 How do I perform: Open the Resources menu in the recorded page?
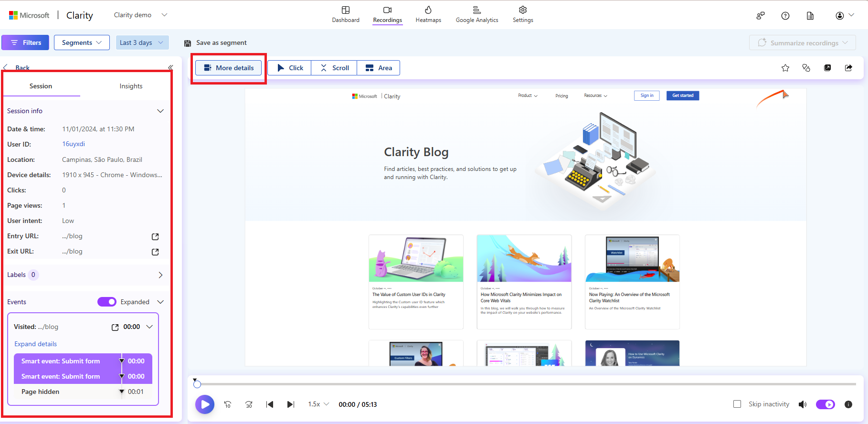(x=595, y=95)
